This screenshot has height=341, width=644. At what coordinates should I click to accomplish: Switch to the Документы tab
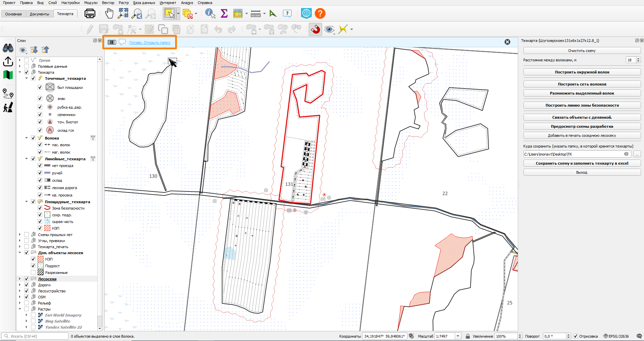(x=39, y=14)
